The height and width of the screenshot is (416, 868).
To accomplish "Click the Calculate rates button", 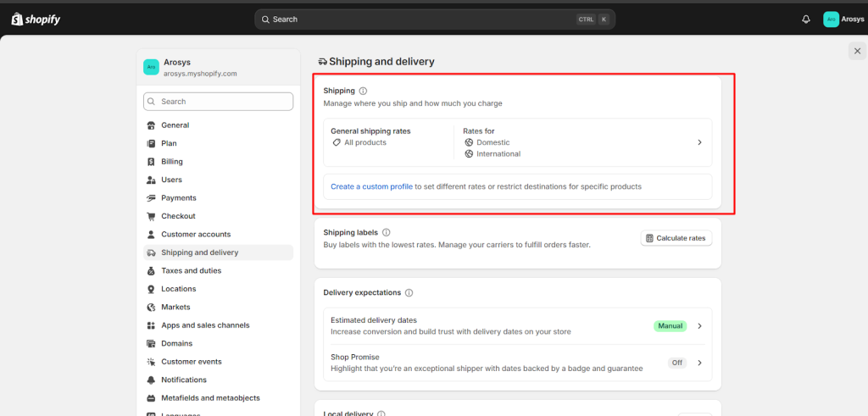I will pyautogui.click(x=676, y=239).
